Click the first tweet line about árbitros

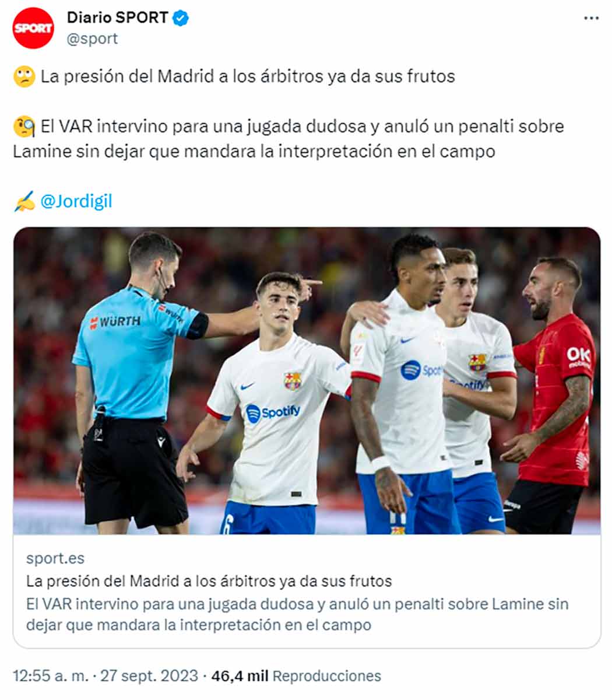248,77
